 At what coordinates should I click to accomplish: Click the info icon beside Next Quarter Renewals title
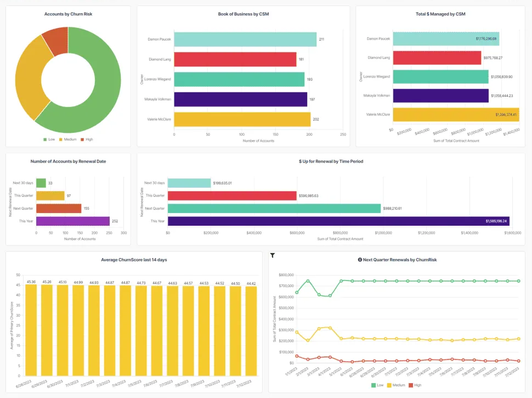[360, 259]
